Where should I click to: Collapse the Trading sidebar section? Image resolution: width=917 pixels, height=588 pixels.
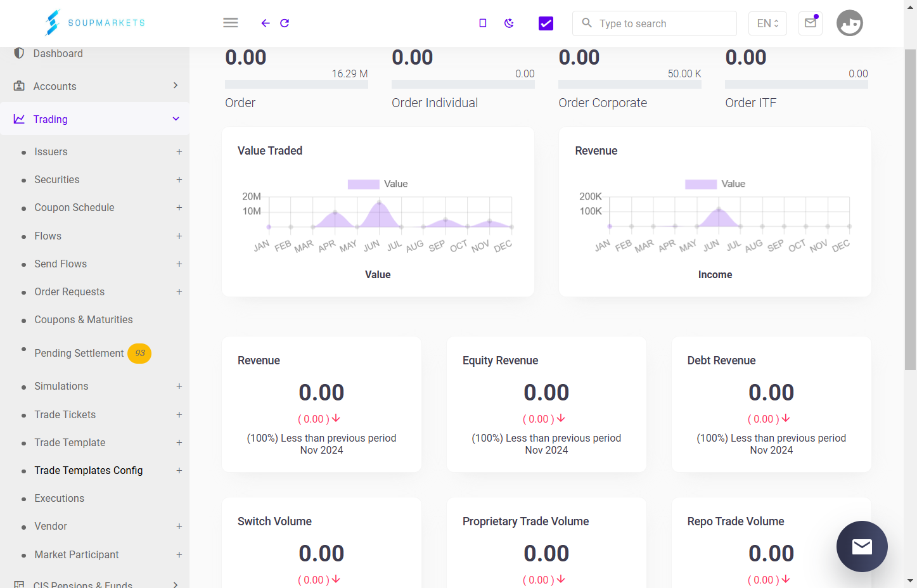[94, 119]
